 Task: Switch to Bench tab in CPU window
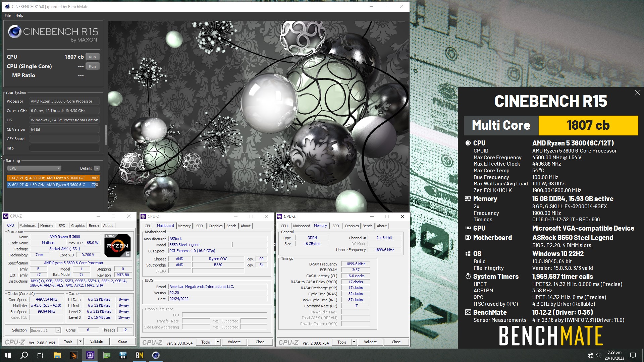pos(94,226)
